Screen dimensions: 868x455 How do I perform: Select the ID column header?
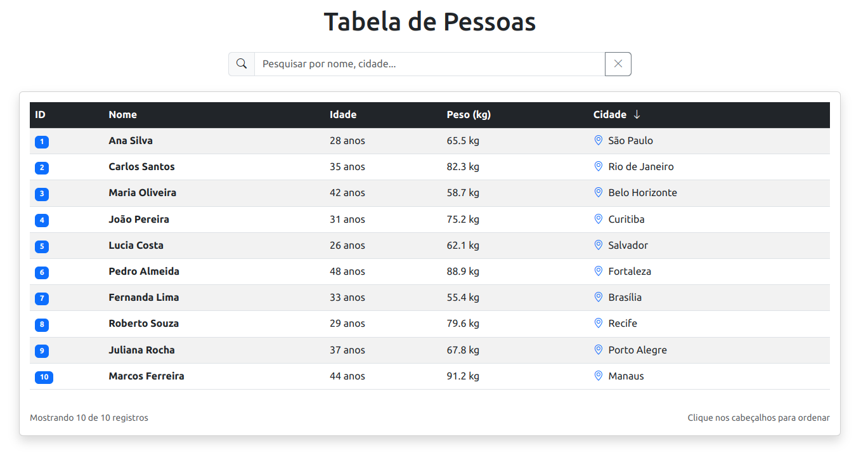pos(40,115)
